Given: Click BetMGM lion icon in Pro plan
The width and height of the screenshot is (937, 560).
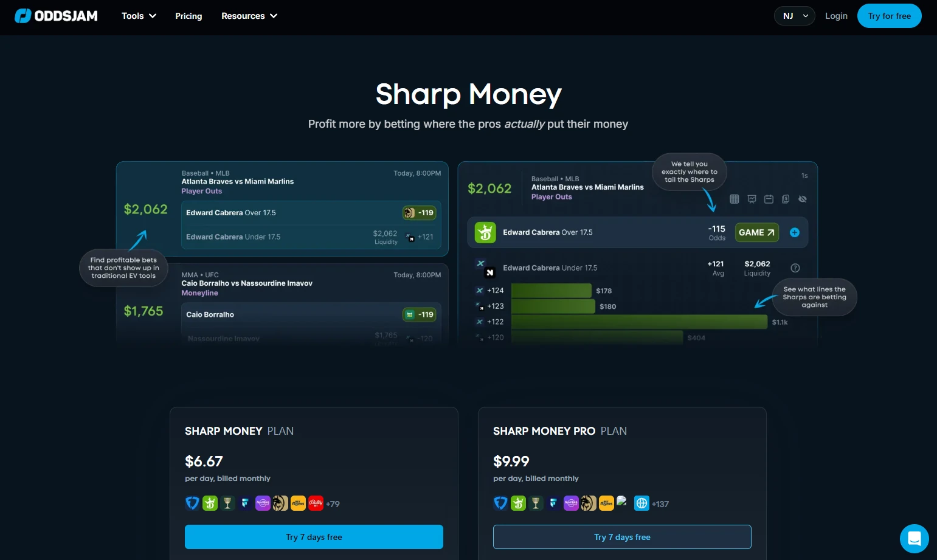Looking at the screenshot, I should point(589,503).
